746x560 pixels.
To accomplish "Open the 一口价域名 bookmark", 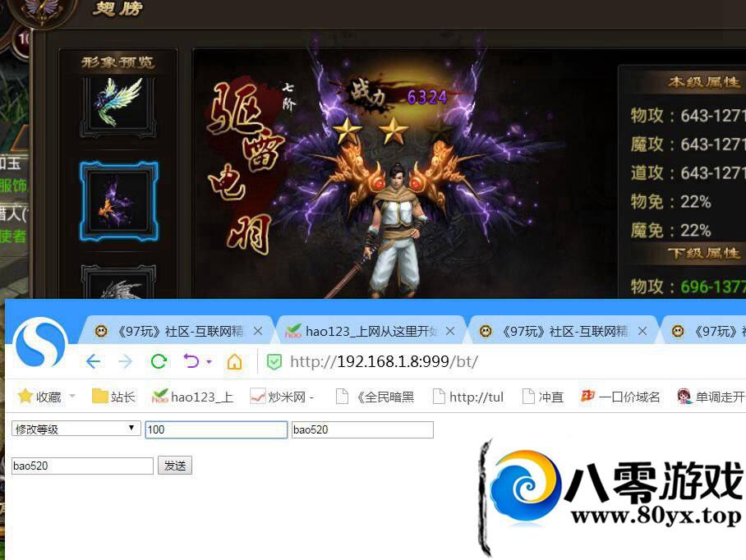I will 620,397.
